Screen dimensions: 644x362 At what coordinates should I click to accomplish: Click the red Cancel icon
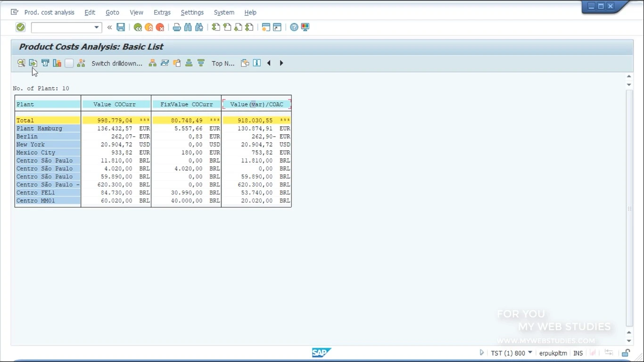coord(160,27)
